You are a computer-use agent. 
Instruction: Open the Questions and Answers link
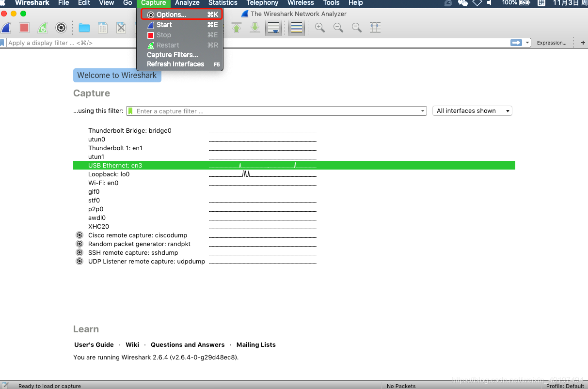[x=188, y=345]
